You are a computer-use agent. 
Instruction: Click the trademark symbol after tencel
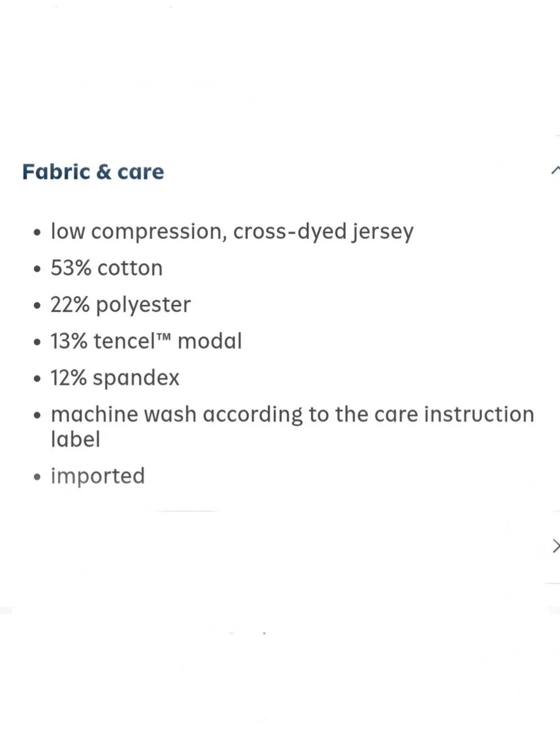pos(163,336)
